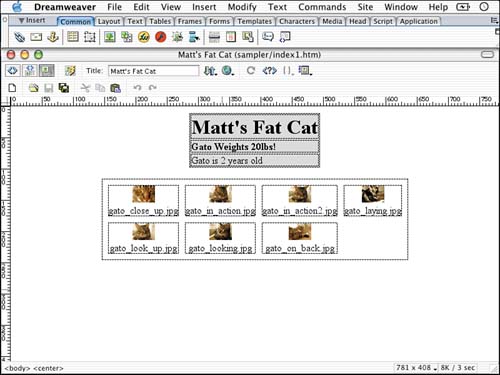Open the Site menu

pos(365,7)
